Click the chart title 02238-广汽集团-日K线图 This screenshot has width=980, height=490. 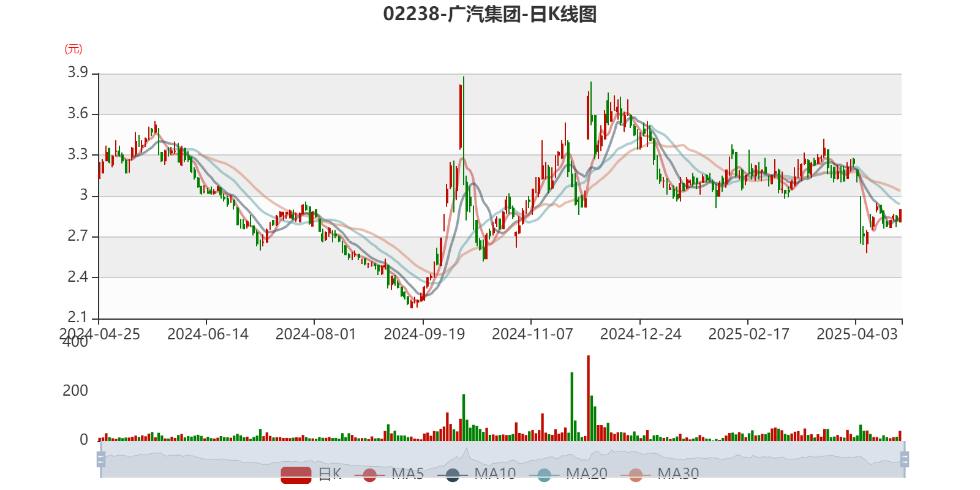[x=490, y=13]
